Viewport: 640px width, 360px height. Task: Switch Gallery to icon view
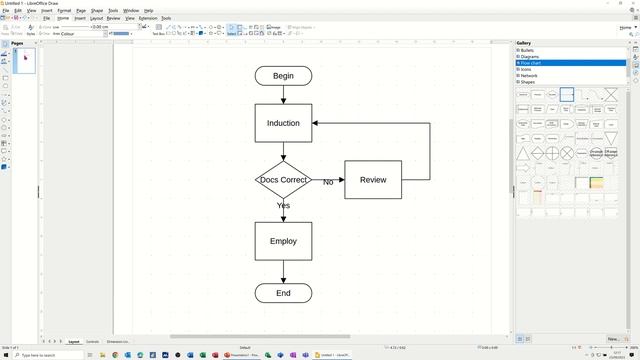[x=520, y=339]
